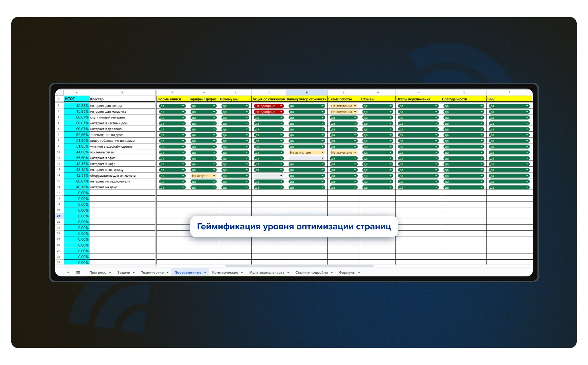Open 'Не актуально' Калькулятор dropdown for усиление связи
The width and height of the screenshot is (588, 365).
point(322,152)
